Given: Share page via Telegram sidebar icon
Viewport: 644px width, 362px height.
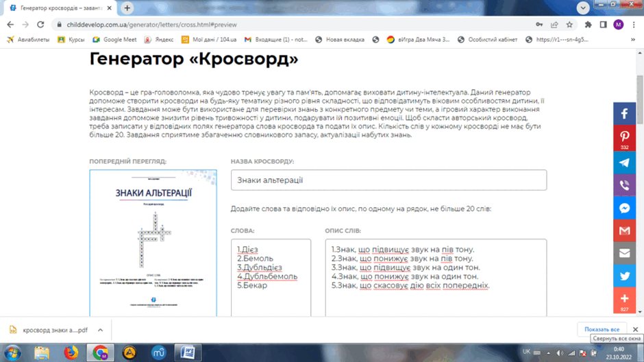Looking at the screenshot, I should [624, 162].
